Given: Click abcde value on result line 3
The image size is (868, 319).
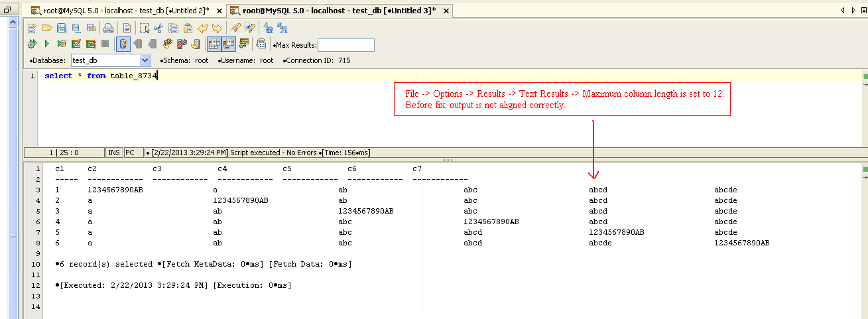Looking at the screenshot, I should pyautogui.click(x=725, y=190).
